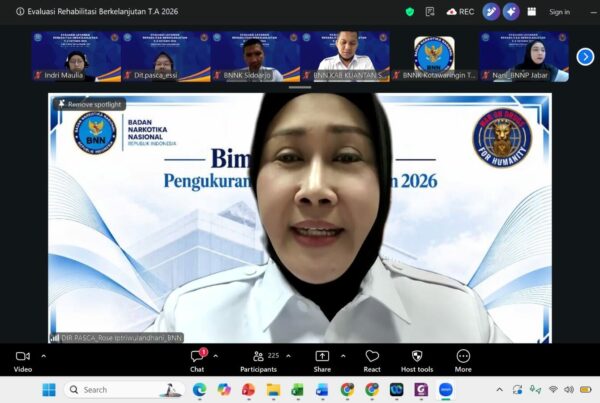Click the sync status tray icon
Viewport: 600px width, 403px height.
coord(517,390)
